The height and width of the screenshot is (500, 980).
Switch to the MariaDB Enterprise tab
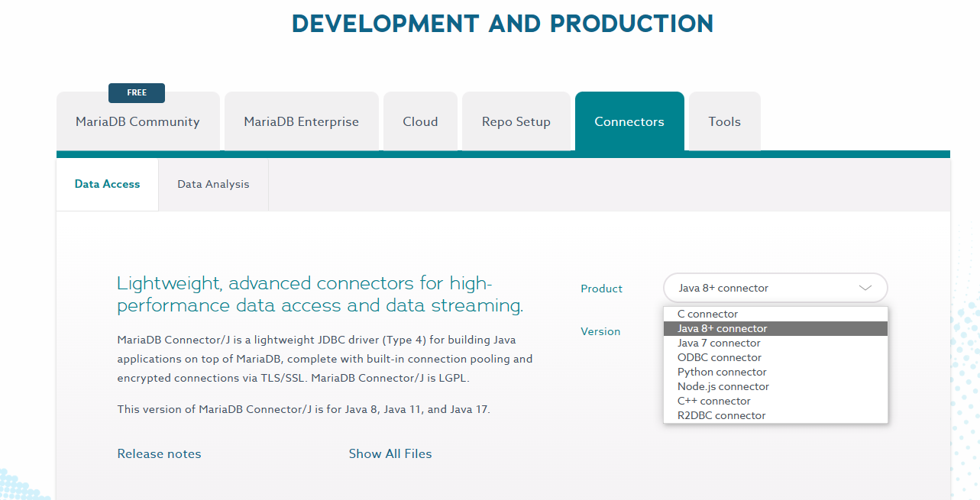[302, 121]
